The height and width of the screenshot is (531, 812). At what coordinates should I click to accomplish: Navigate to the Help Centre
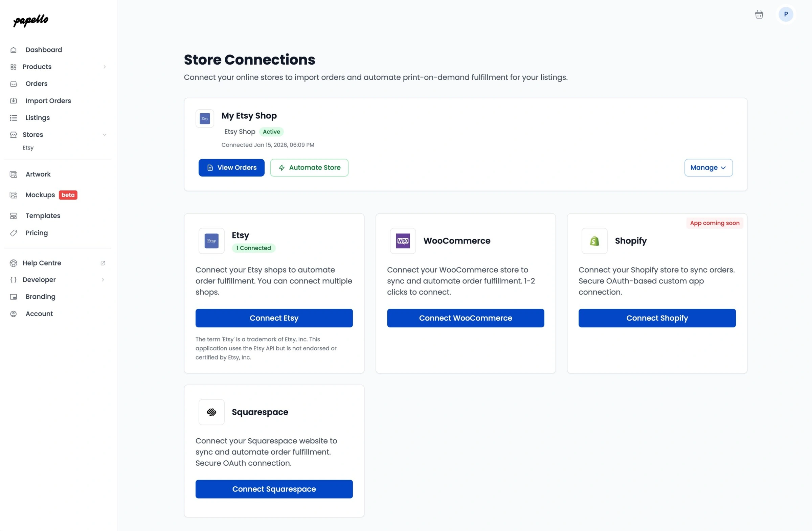coord(42,262)
